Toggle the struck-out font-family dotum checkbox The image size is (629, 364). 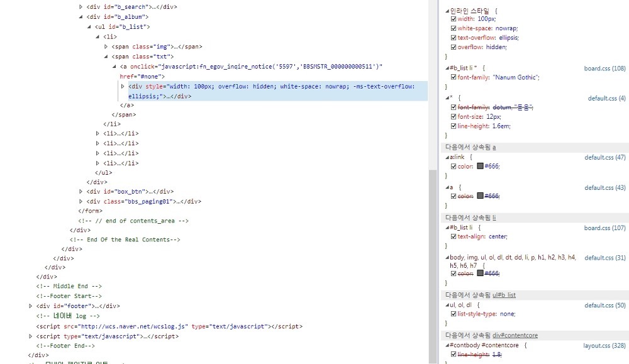click(x=454, y=108)
